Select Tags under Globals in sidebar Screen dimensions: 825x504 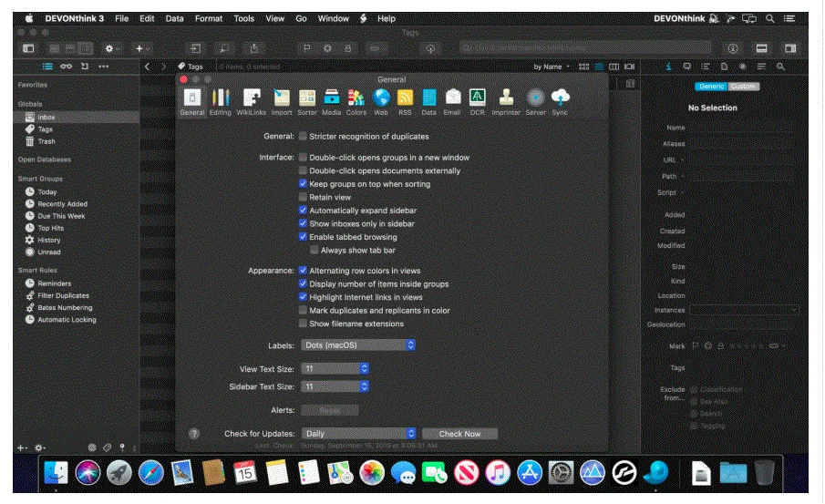pos(77,129)
